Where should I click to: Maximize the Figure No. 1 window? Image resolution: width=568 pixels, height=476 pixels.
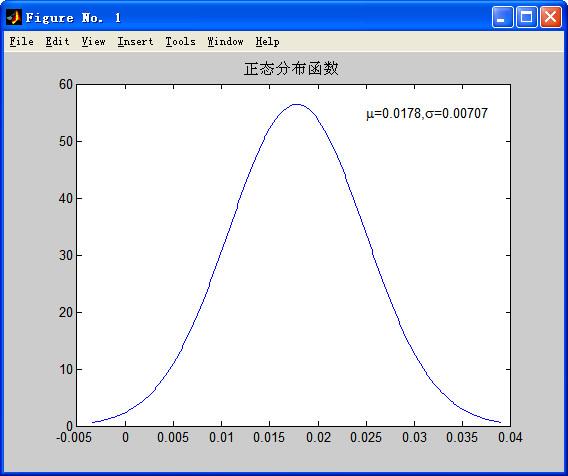pyautogui.click(x=526, y=17)
